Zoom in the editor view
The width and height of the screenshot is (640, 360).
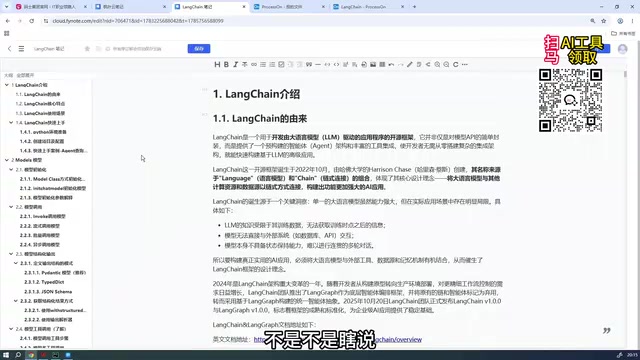tap(437, 64)
